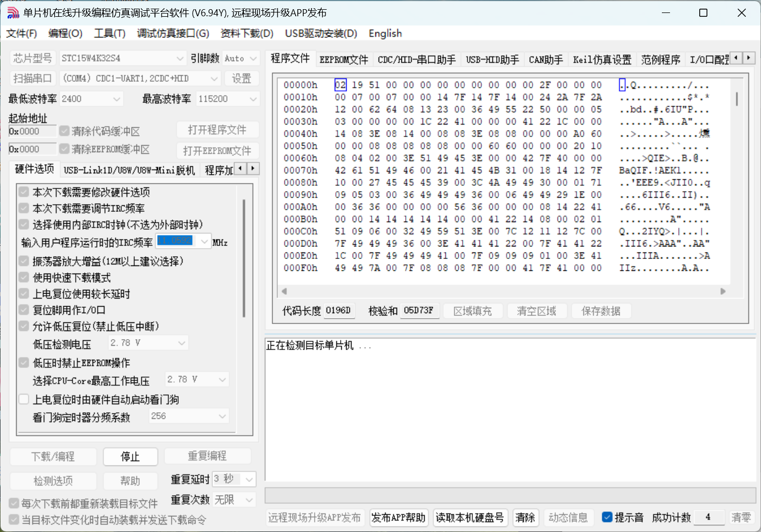Click 读取本机硬盘号 button
Viewport: 761px width, 532px height.
(x=470, y=517)
